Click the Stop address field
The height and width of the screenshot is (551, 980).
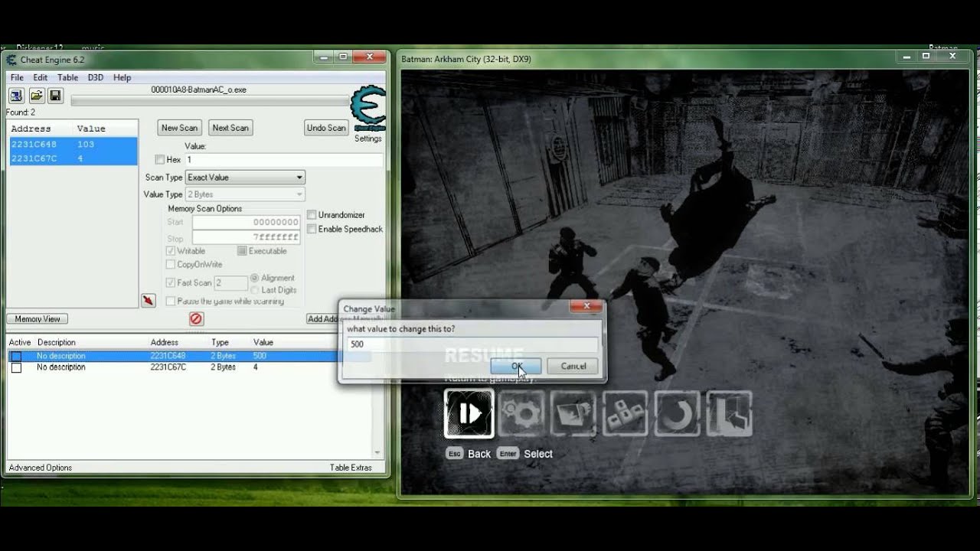(x=246, y=239)
